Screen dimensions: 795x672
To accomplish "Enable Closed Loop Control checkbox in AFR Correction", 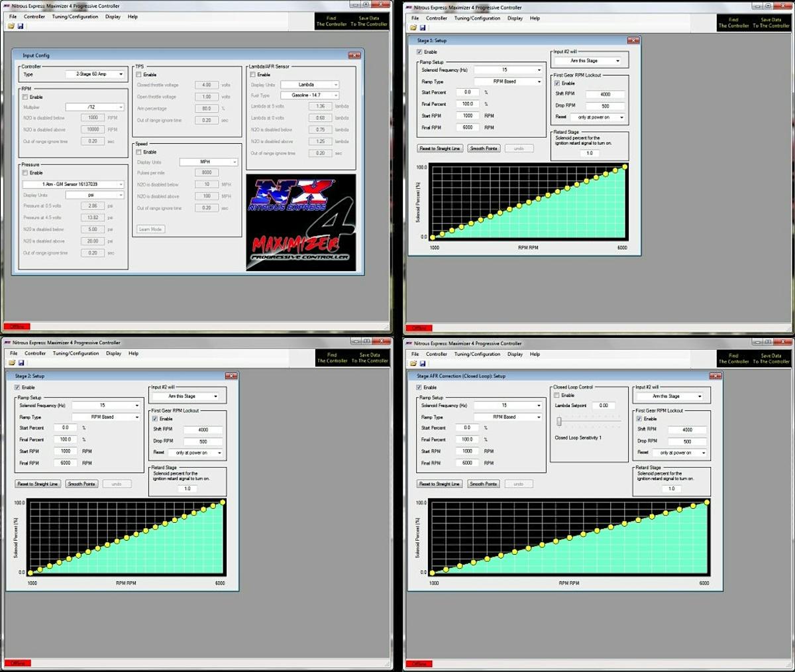I will coord(556,395).
